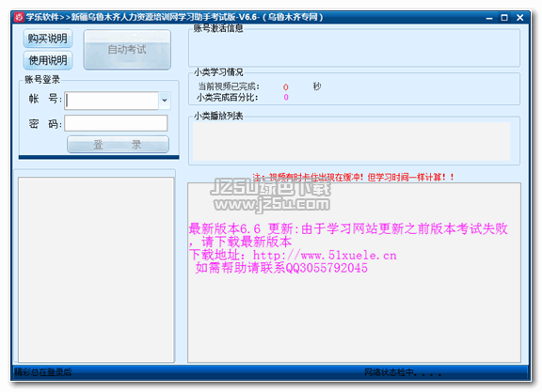Click the empty list panel below login
Screen dimensions: 542x392
coord(96,270)
